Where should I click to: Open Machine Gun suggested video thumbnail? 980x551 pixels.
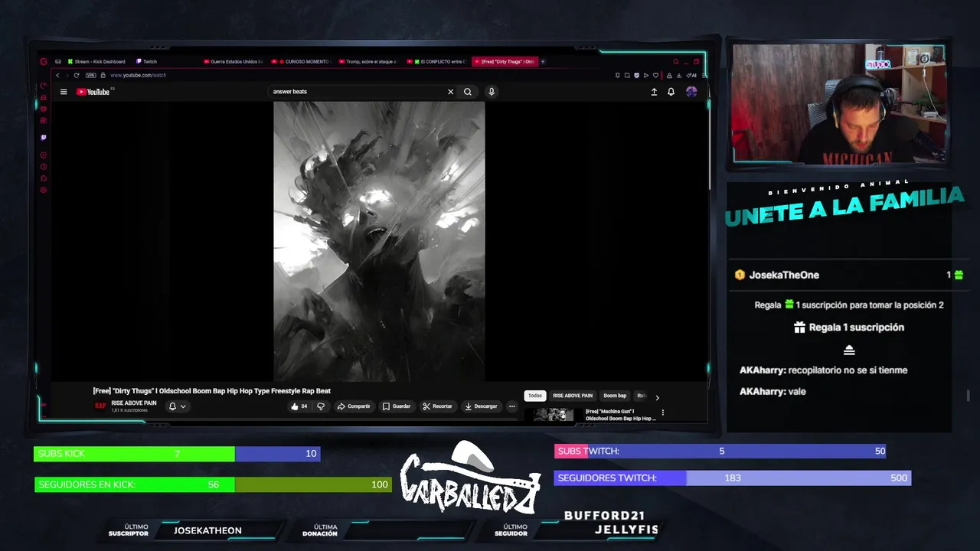(554, 414)
